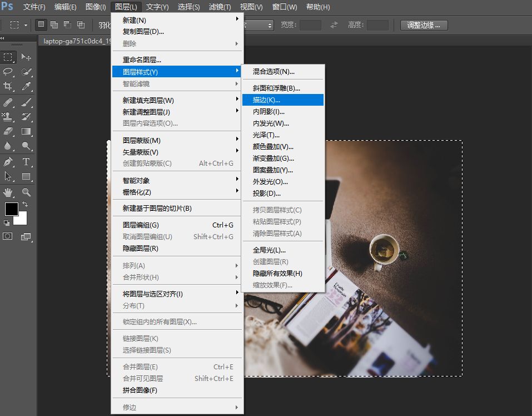The image size is (532, 416).
Task: Select the Quick Selection tool
Action: coord(26,72)
